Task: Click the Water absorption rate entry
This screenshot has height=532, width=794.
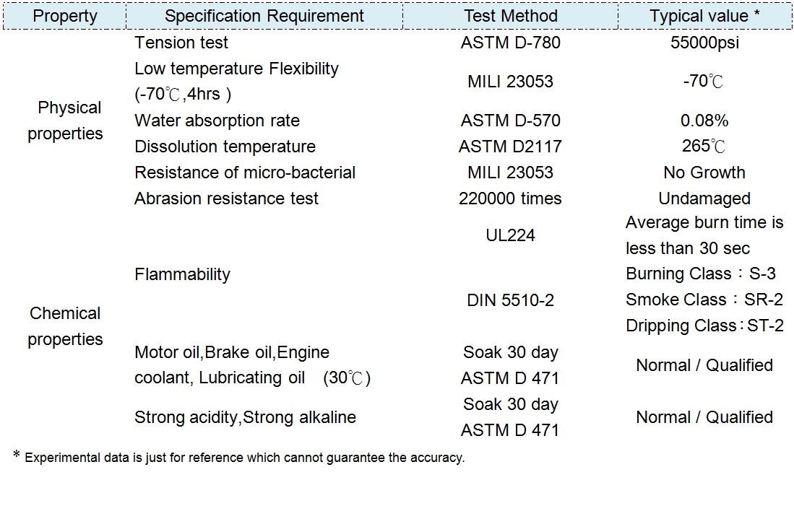Action: coord(217,121)
